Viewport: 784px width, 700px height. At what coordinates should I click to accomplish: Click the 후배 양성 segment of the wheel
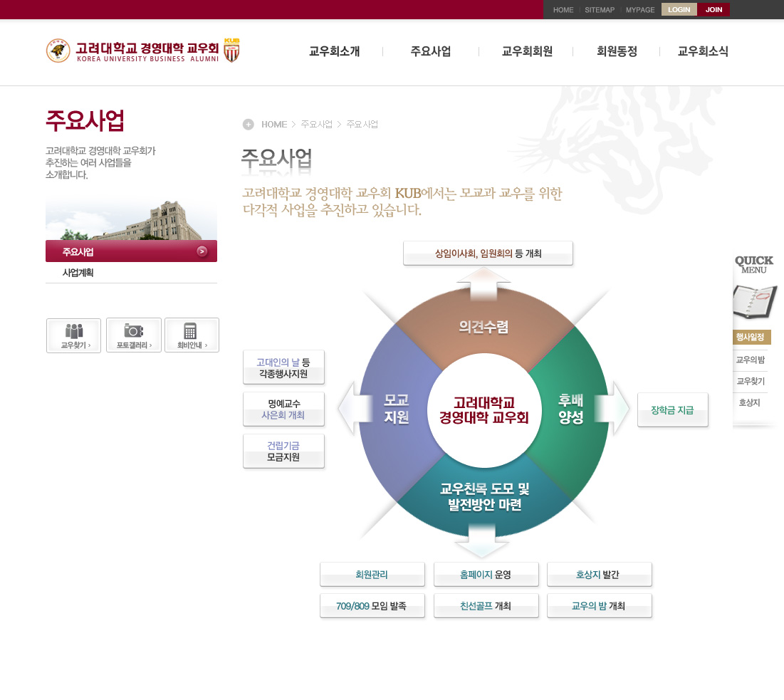tap(571, 409)
